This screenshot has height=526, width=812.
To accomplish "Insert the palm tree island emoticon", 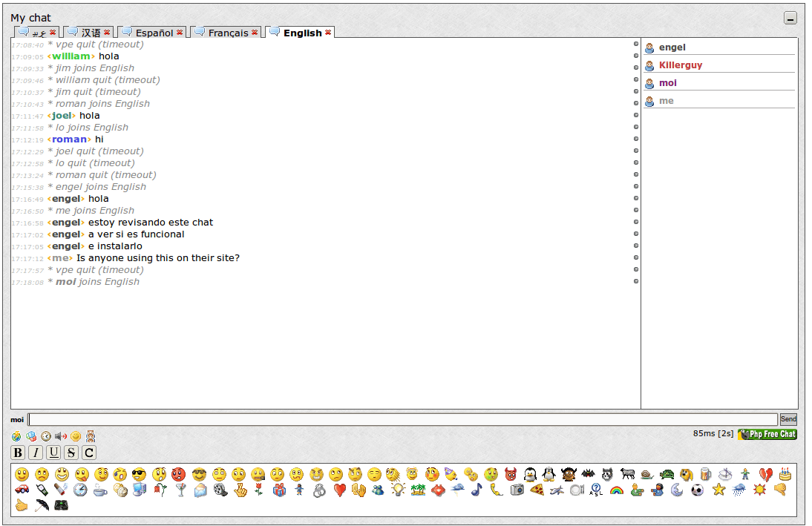I will pos(419,490).
